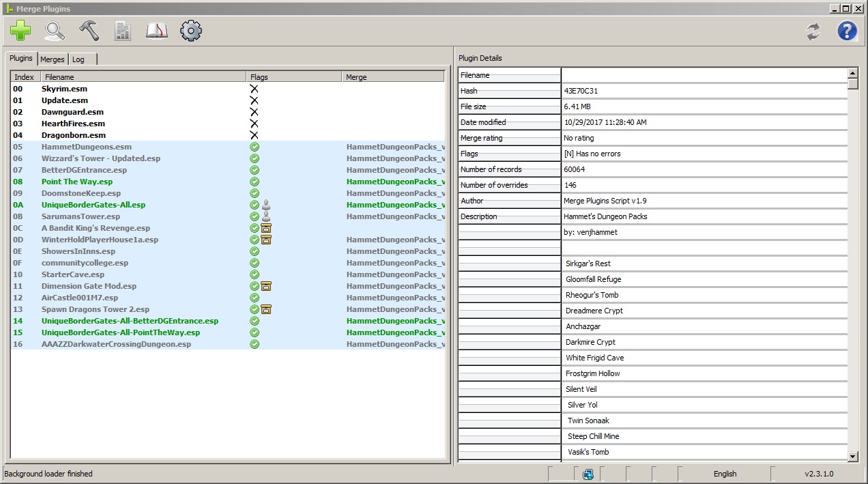868x484 pixels.
Task: Select Wizzard's Tower - Updated.esp
Action: tap(228, 158)
